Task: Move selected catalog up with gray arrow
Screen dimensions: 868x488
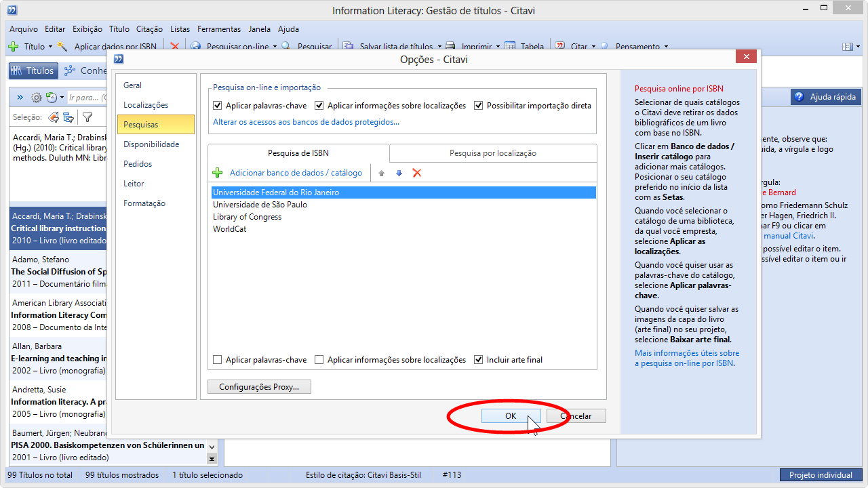Action: [x=381, y=173]
